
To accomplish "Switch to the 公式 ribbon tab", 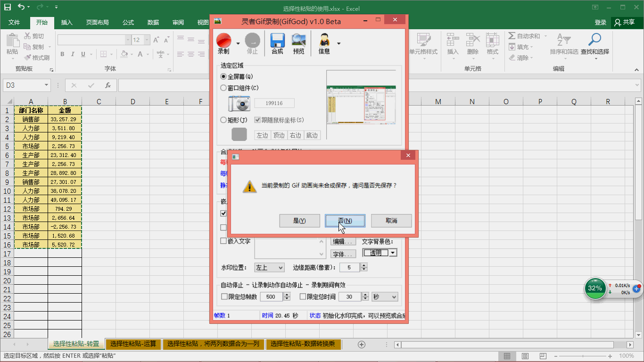I will coord(128,23).
